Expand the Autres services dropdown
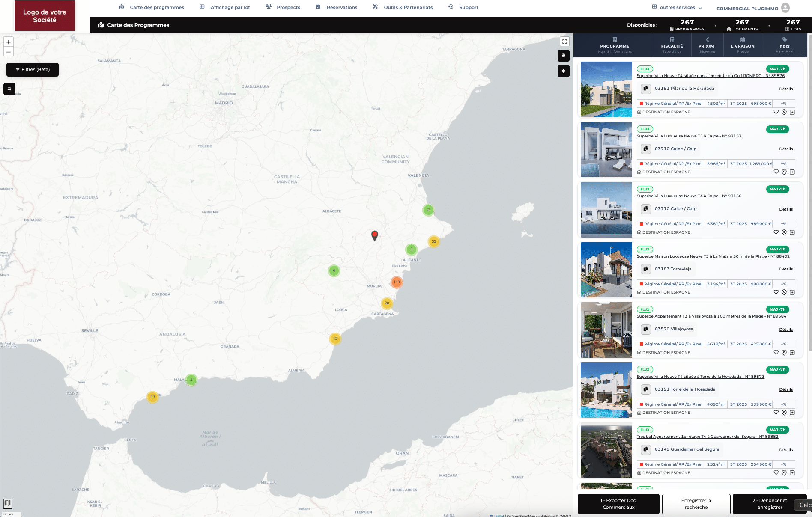 click(x=677, y=7)
